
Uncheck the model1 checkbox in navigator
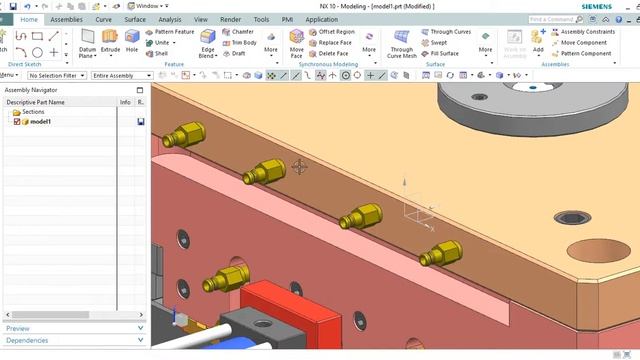17,122
